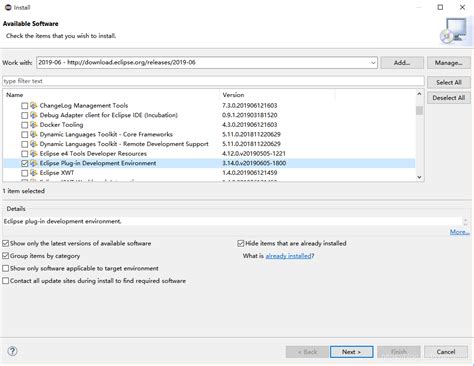
Task: Click the Work with URL text field
Action: 203,63
